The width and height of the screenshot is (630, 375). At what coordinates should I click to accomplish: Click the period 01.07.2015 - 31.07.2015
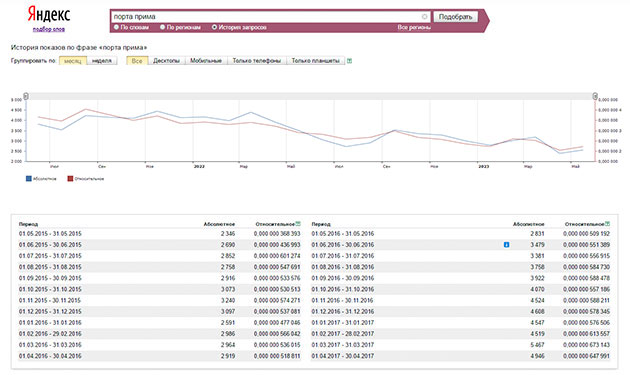[50, 256]
